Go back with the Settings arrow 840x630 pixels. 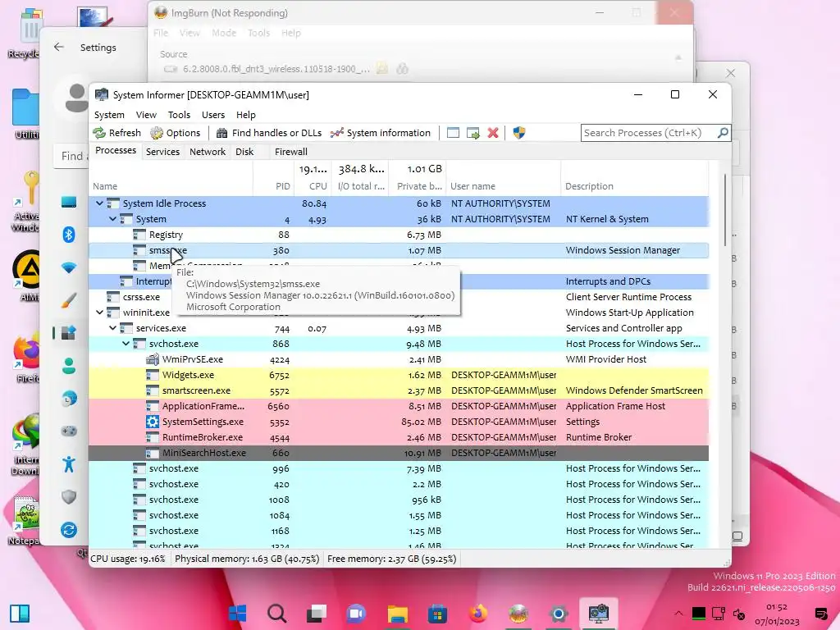coord(59,47)
